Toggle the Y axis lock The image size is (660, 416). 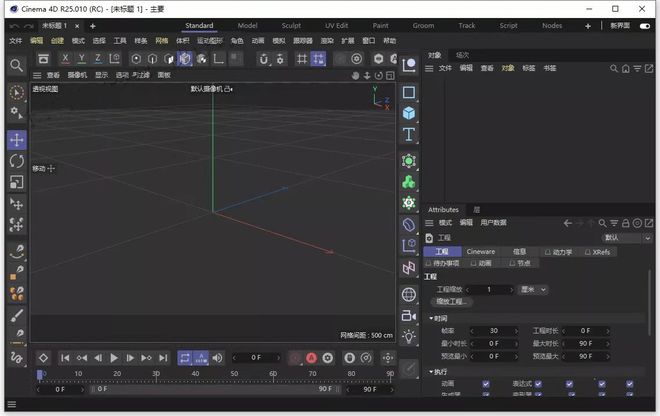[82, 59]
